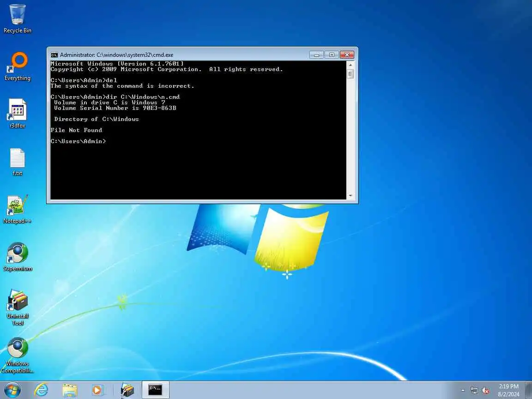Click the 'Directory of C:\Windows' line

97,119
